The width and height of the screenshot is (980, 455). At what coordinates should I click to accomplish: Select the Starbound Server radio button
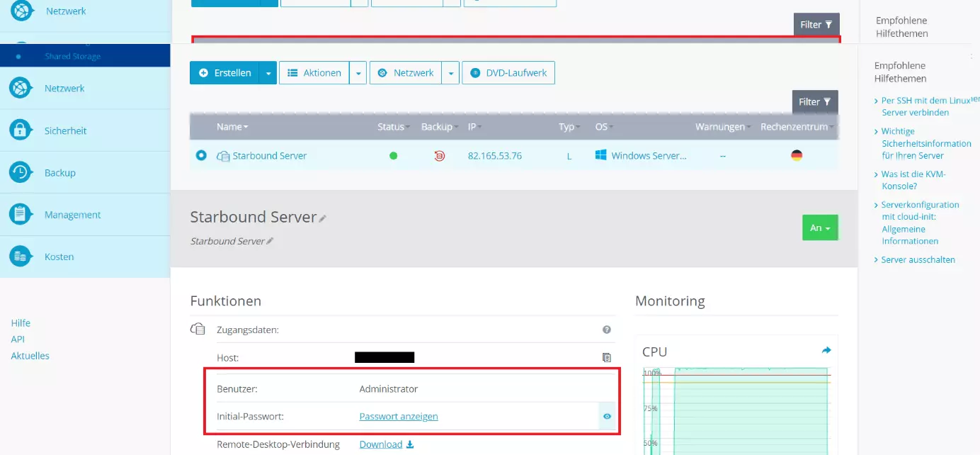point(201,155)
